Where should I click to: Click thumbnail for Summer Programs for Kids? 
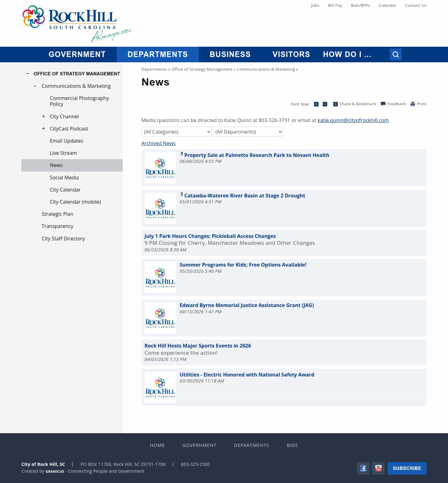click(160, 277)
